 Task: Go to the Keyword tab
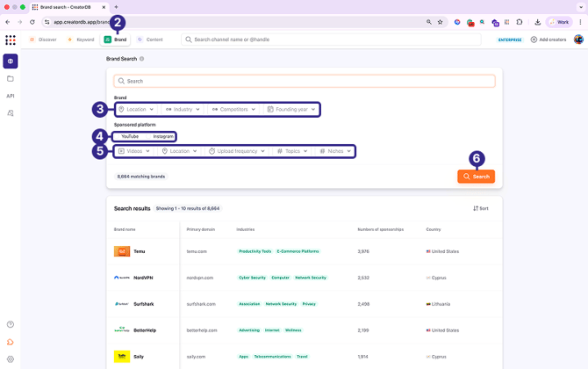click(81, 40)
